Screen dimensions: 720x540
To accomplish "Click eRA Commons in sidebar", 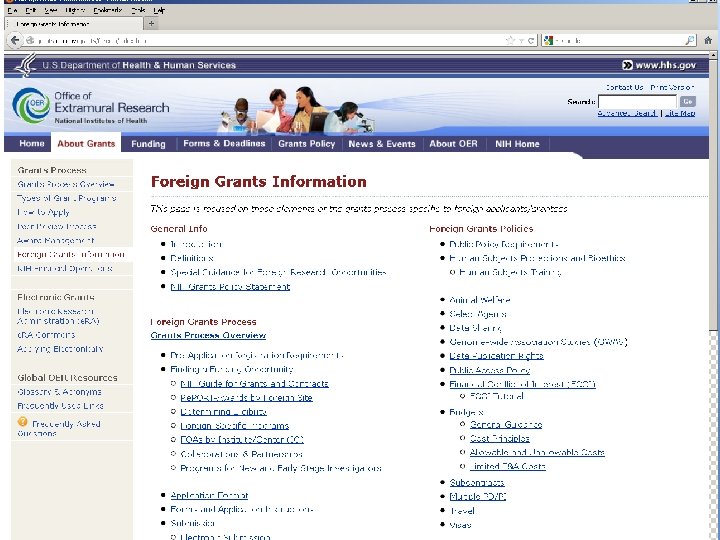I will point(46,335).
